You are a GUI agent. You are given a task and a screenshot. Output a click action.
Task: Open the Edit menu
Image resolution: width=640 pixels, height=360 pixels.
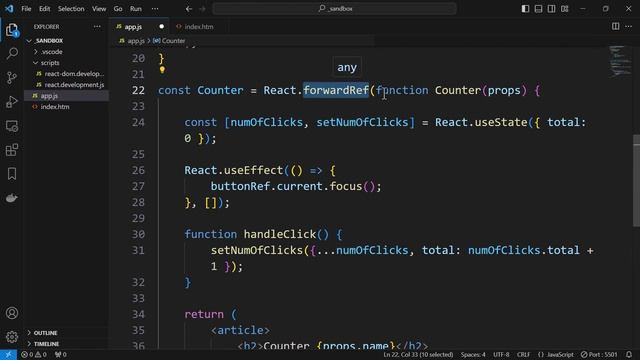tap(44, 9)
